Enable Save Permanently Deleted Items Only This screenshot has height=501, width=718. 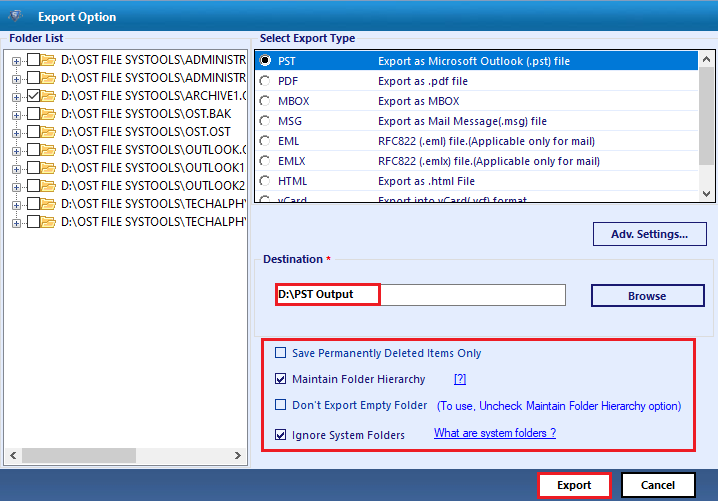(x=281, y=353)
